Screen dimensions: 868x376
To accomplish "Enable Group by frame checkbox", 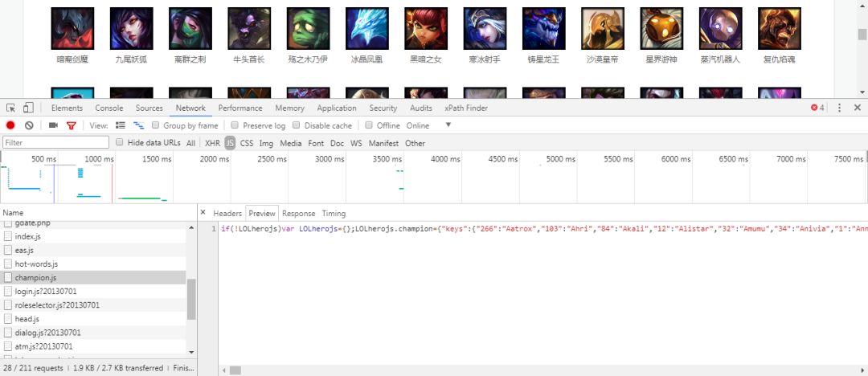I will point(156,125).
